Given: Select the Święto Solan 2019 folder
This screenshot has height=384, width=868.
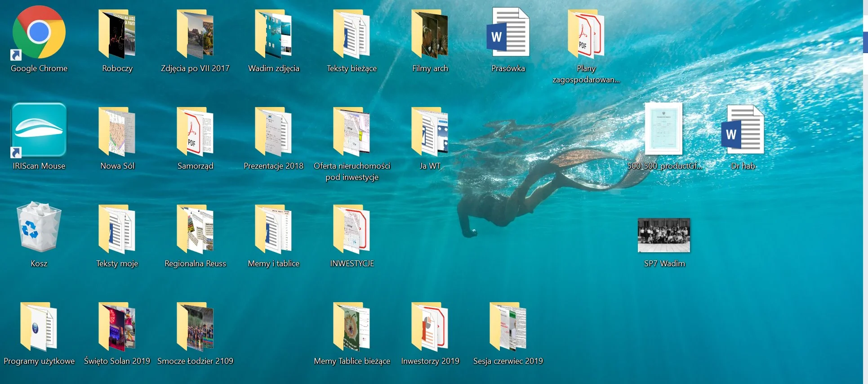Looking at the screenshot, I should (117, 327).
